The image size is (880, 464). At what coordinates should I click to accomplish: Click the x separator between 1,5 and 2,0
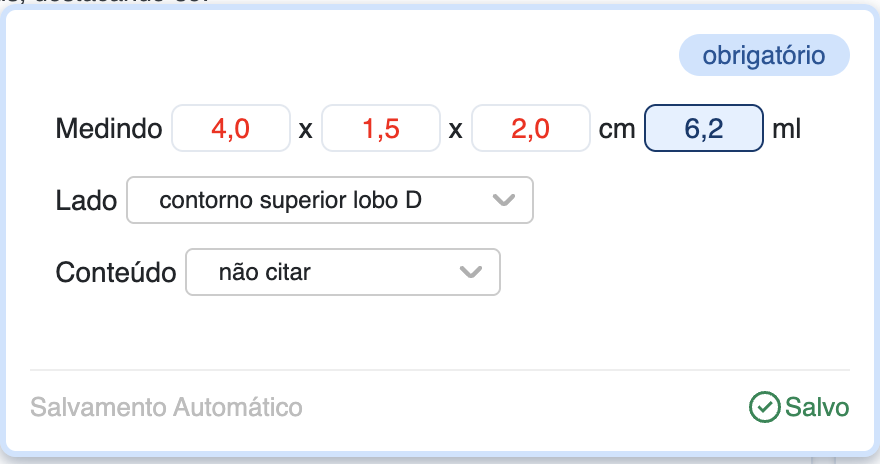click(456, 130)
